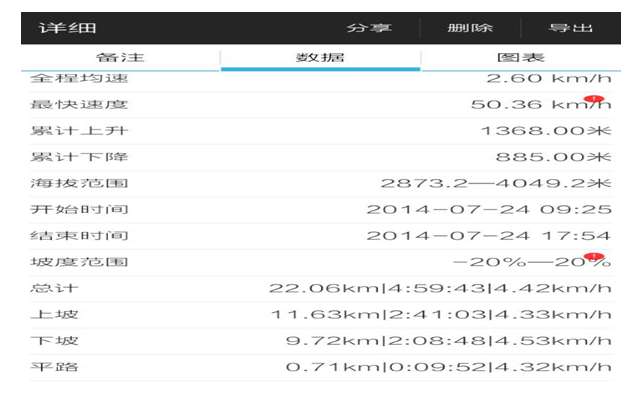Select the 平路 flat road row
Viewport: 634px width, 393px height.
tap(321, 368)
